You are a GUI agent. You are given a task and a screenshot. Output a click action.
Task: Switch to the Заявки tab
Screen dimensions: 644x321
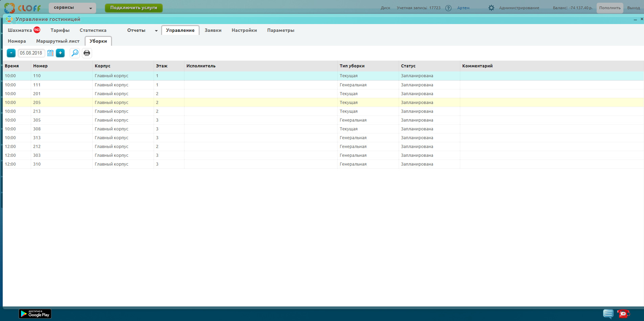213,30
